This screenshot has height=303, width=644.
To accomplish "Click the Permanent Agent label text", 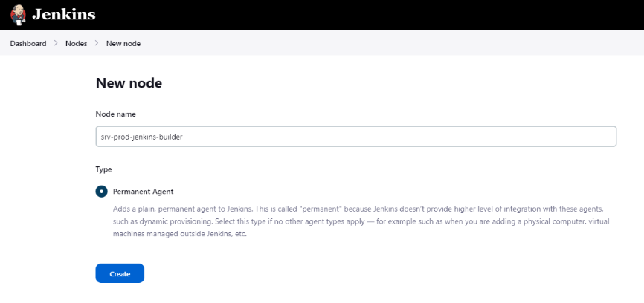I will pos(143,191).
